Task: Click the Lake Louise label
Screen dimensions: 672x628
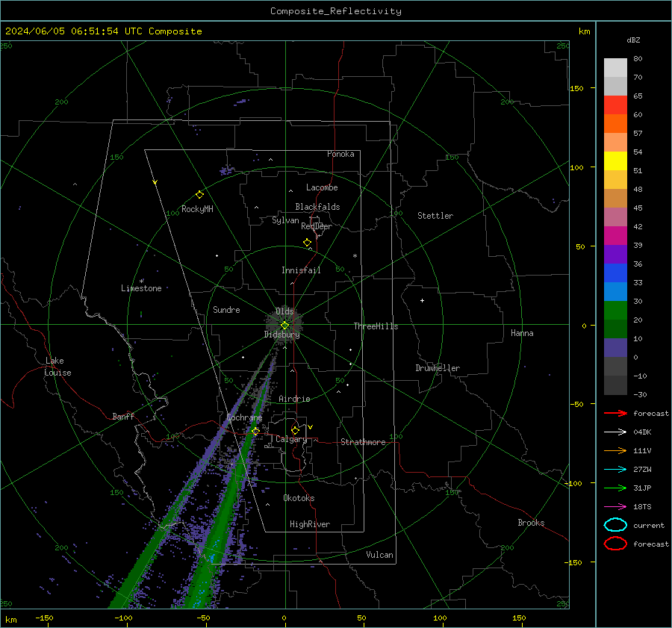Action: [x=57, y=367]
